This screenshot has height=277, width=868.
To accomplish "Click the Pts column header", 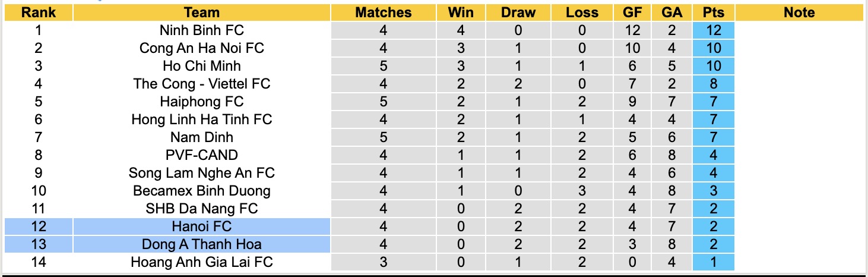I will click(713, 12).
